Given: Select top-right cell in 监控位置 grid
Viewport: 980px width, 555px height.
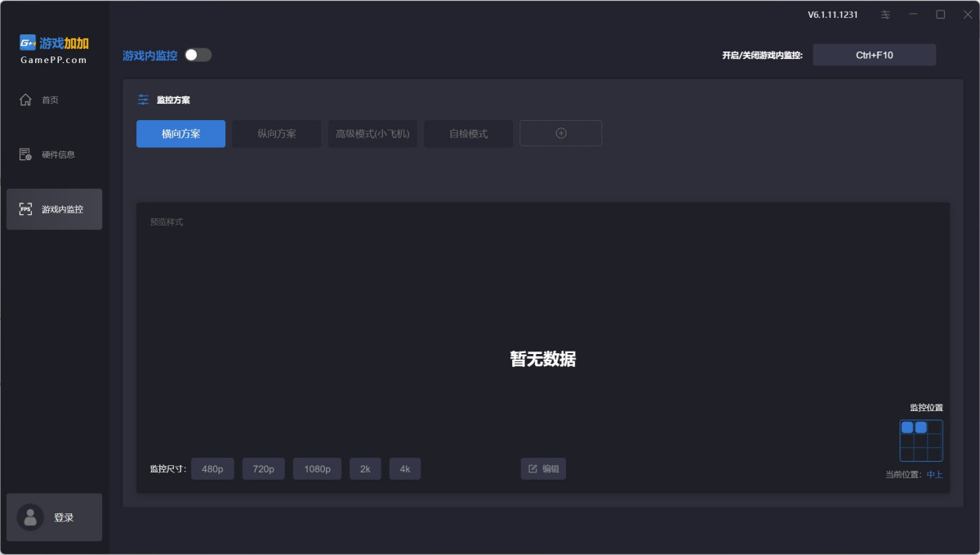Looking at the screenshot, I should pos(935,427).
